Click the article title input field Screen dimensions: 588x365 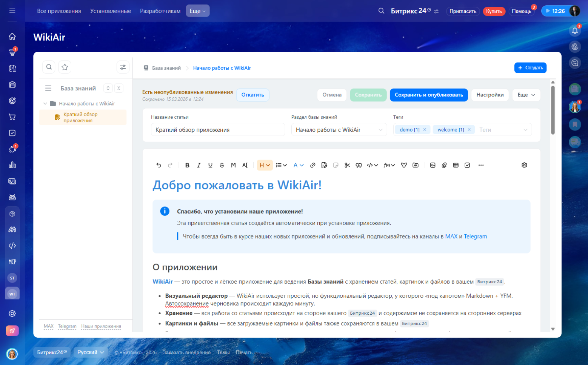click(218, 130)
